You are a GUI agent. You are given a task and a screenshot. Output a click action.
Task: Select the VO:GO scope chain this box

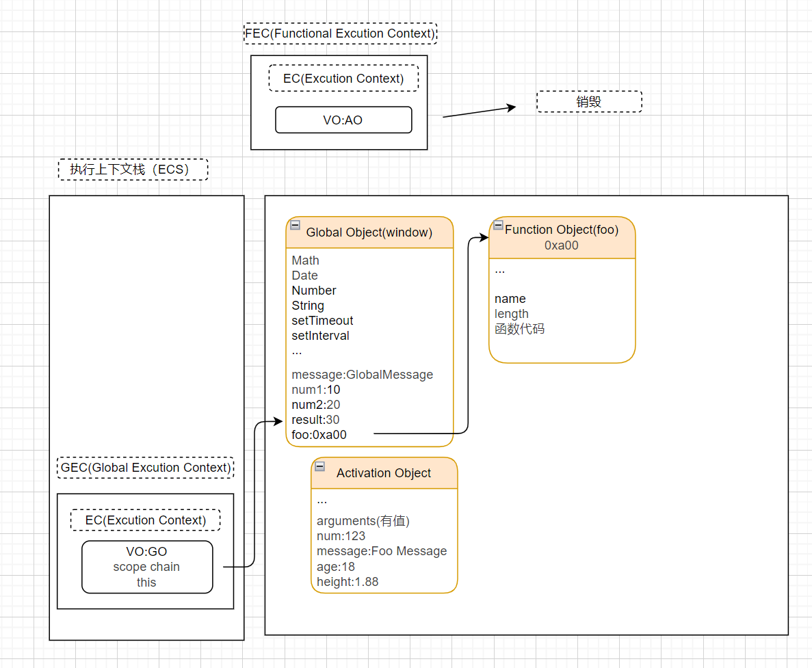click(147, 567)
